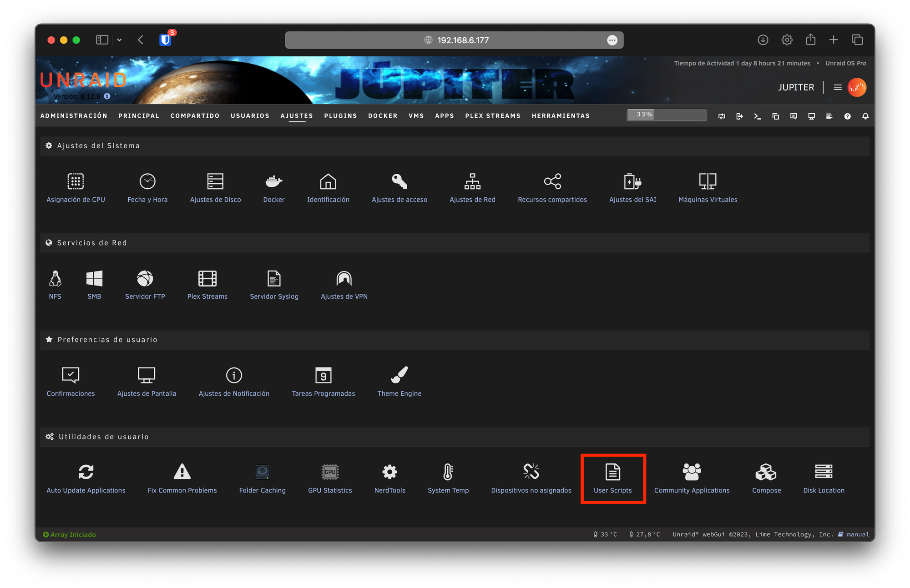Screen dimensions: 910x588
Task: Open Confirmaciones preferences
Action: (x=71, y=382)
